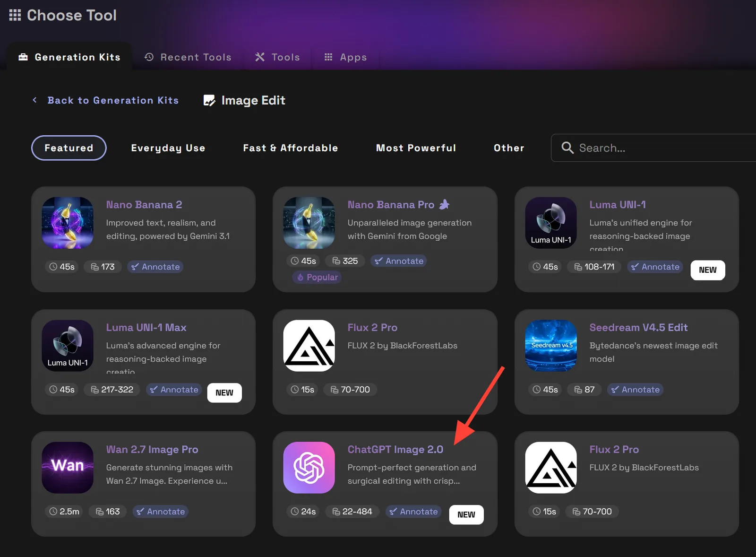Select the Other filter
This screenshot has height=557, width=756.
(x=509, y=148)
